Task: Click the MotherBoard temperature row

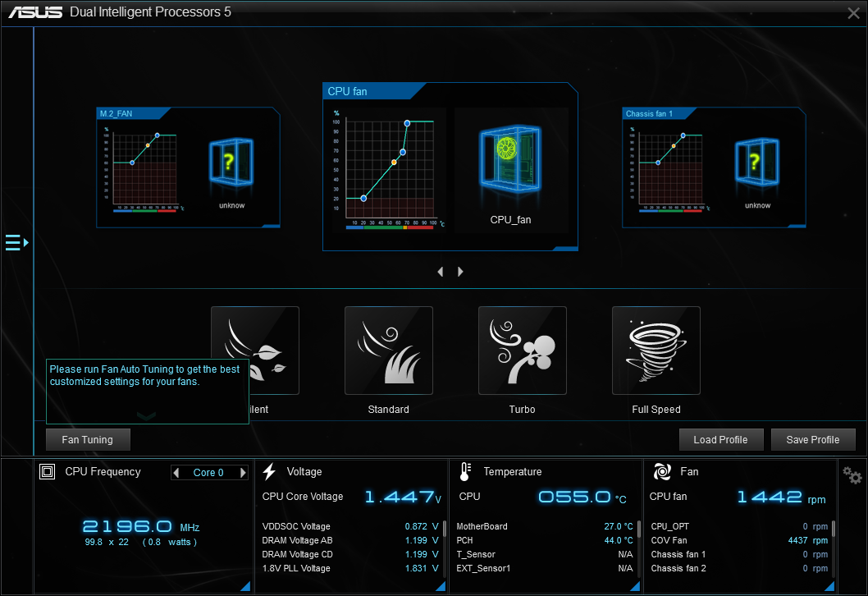Action: (545, 526)
